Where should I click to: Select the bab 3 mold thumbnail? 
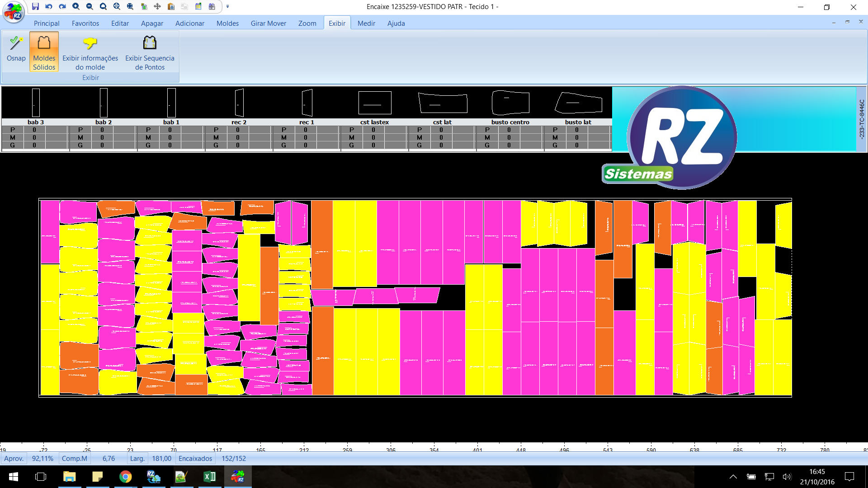(36, 103)
